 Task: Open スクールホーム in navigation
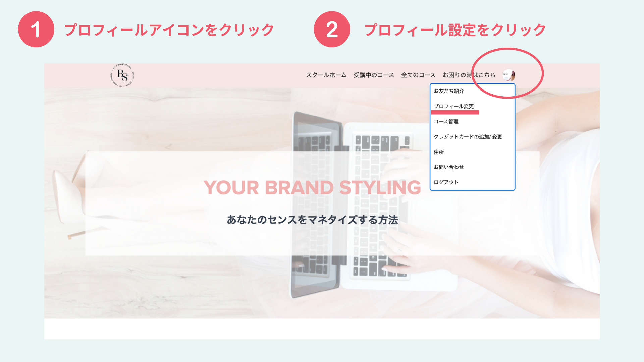[326, 75]
